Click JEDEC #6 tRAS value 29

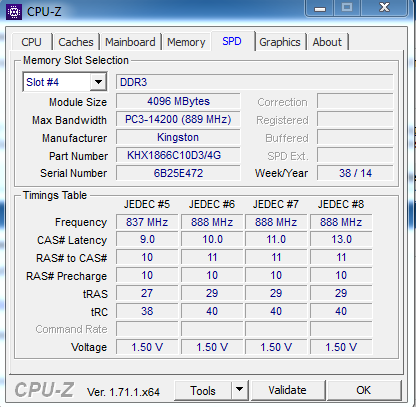coord(212,294)
